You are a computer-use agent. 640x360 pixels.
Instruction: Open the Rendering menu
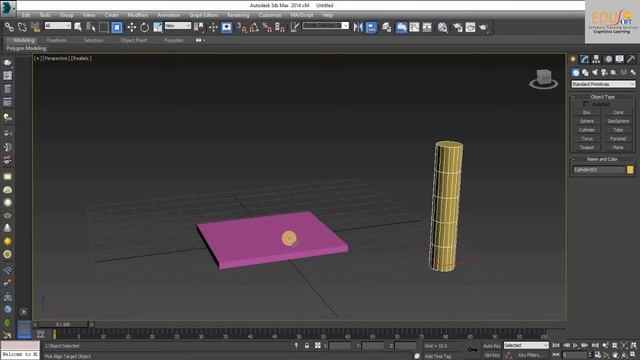coord(238,15)
